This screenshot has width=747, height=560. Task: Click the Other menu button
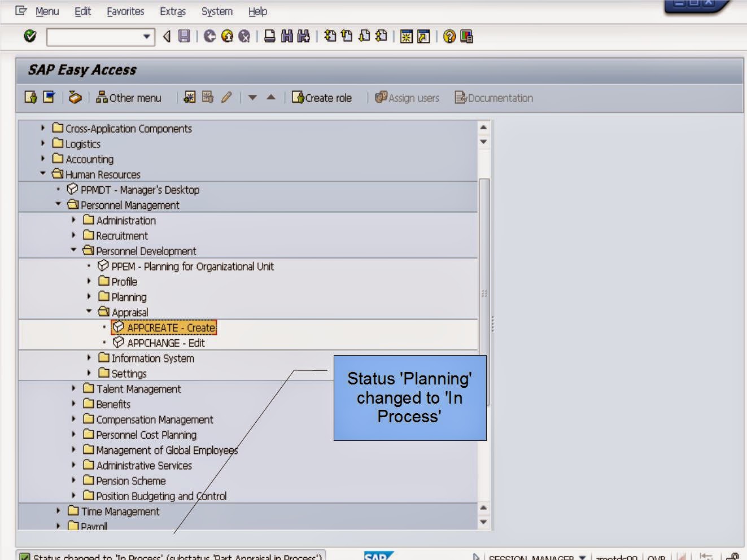pos(129,98)
